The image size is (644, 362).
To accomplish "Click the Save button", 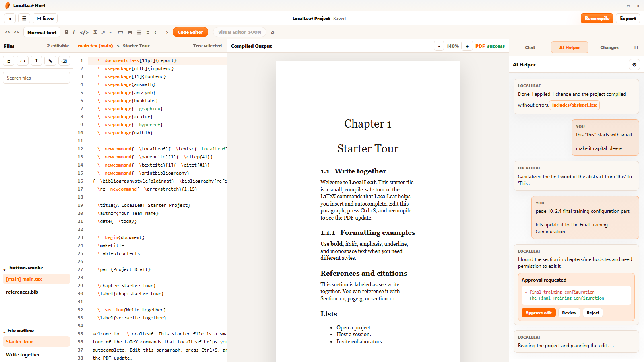I will (45, 19).
